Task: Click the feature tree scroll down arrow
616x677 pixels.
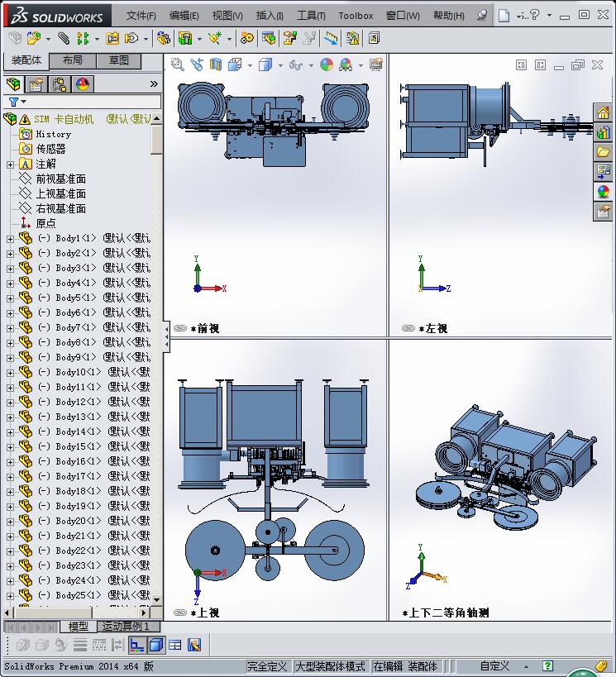Action: [156, 599]
